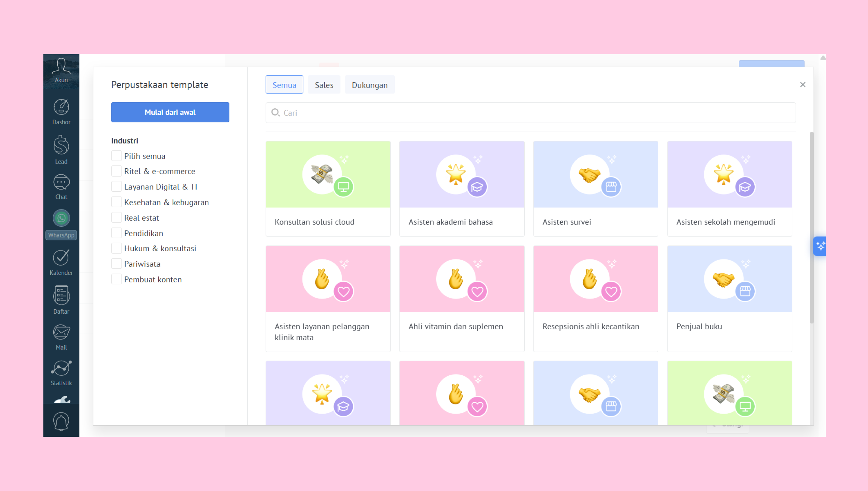This screenshot has width=868, height=491.
Task: Select the Resepsionis ahli kecantikan template
Action: [596, 299]
